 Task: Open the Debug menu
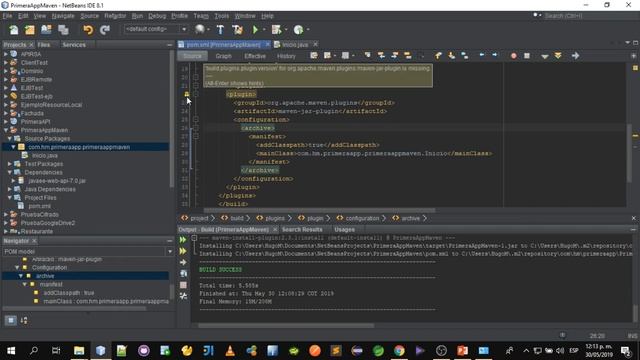pyautogui.click(x=157, y=16)
